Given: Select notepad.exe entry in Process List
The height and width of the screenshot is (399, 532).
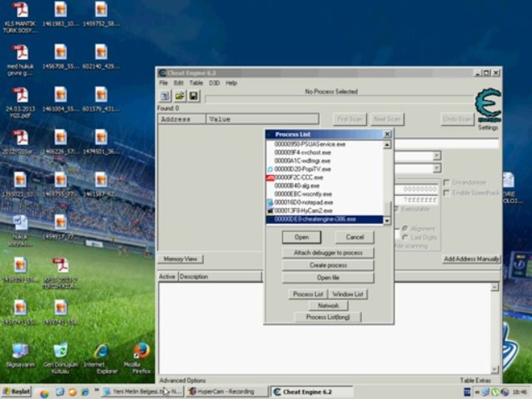Looking at the screenshot, I should (325, 203).
